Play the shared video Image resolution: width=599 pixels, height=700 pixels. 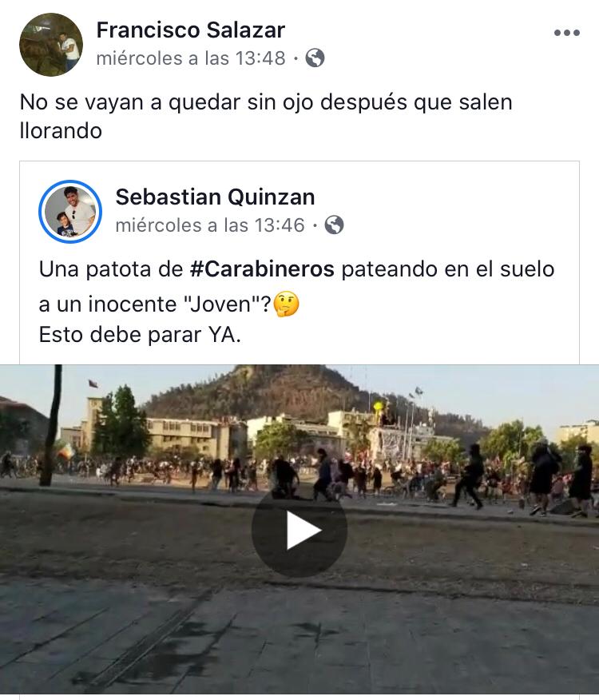(x=299, y=530)
